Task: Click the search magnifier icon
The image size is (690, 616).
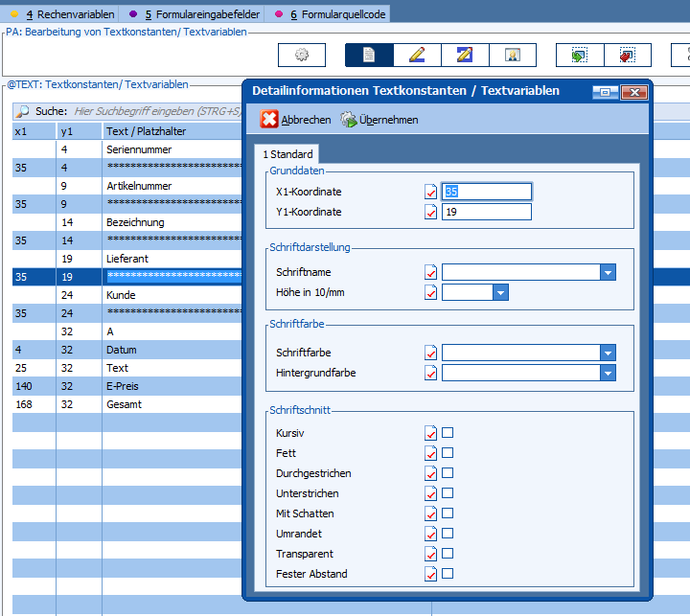Action: coord(23,111)
